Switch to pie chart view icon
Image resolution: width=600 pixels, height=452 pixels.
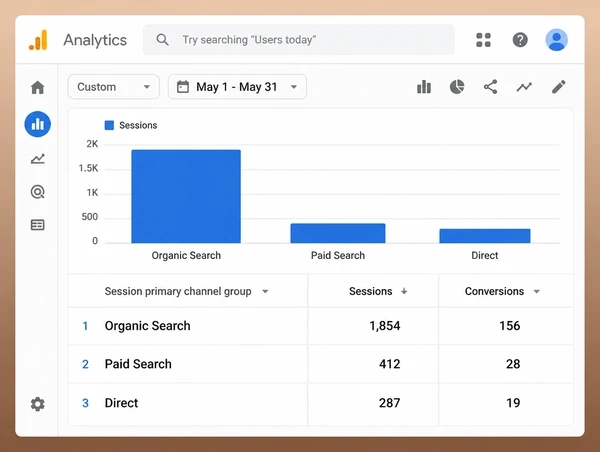pos(457,87)
